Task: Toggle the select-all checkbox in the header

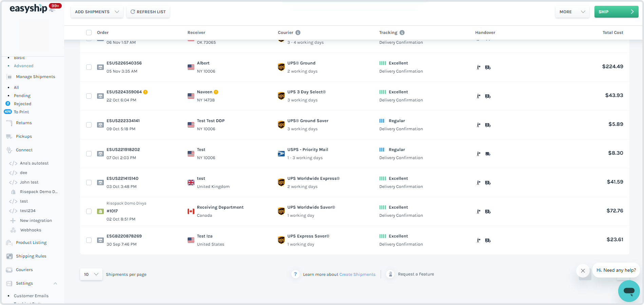Action: coord(89,33)
